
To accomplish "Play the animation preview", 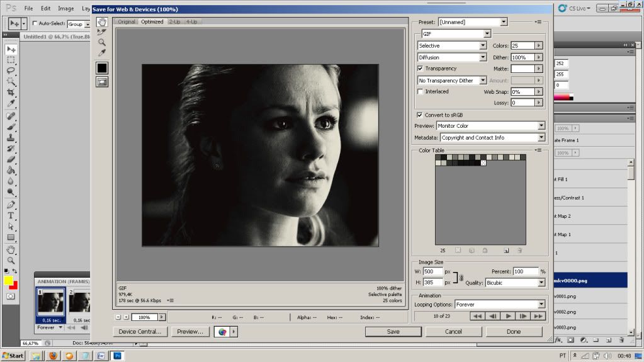I will click(508, 315).
